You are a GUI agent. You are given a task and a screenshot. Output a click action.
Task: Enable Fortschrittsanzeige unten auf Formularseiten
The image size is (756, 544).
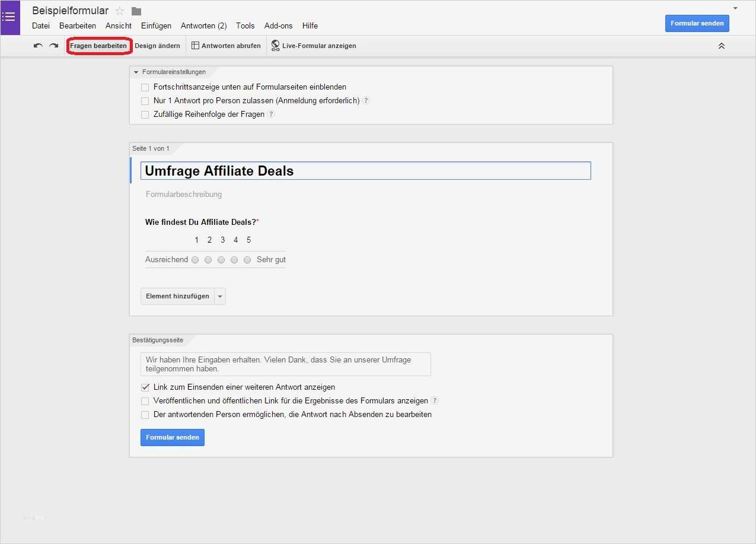145,87
